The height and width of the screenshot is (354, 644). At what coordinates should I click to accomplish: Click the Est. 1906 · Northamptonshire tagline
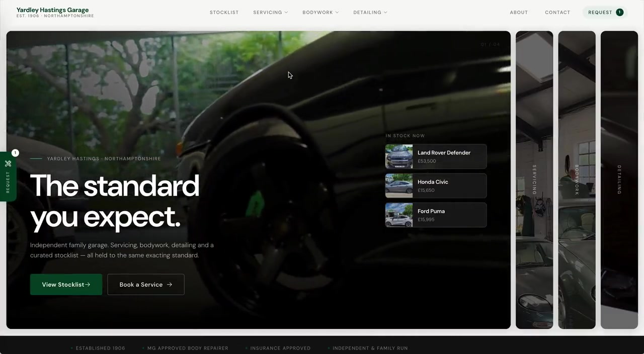click(x=55, y=16)
